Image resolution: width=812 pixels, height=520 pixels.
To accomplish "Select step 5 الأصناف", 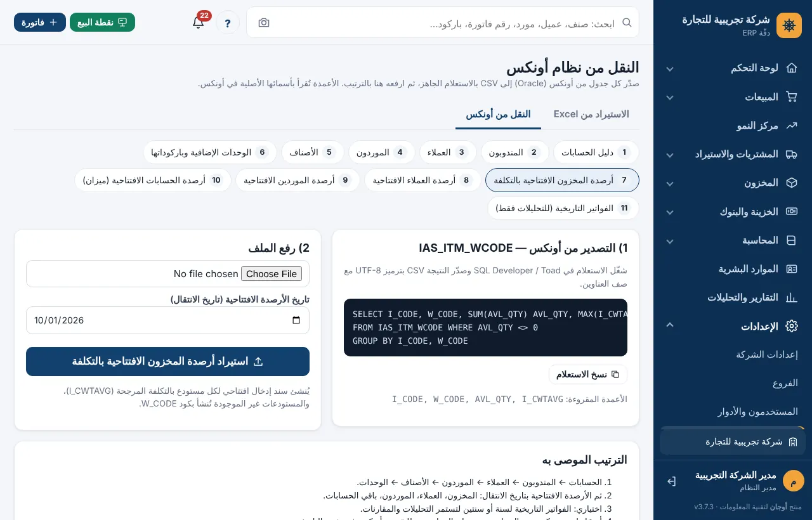I will tap(313, 152).
